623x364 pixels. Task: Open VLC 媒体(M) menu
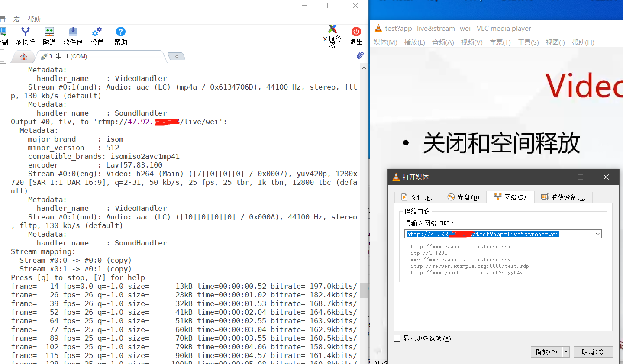click(385, 42)
